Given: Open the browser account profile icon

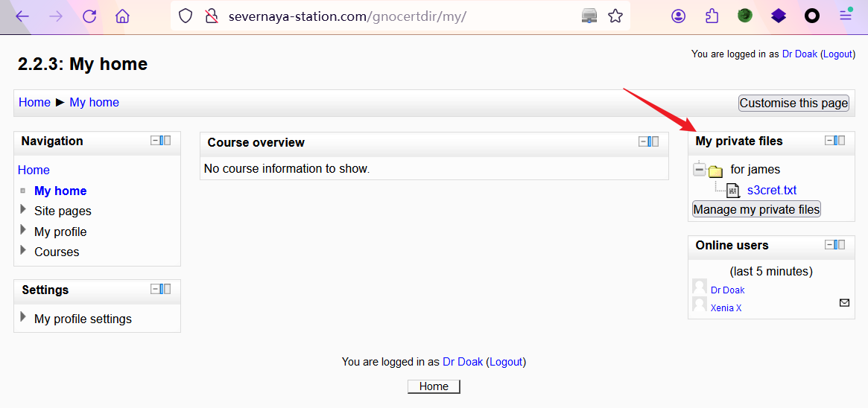Looking at the screenshot, I should pyautogui.click(x=678, y=16).
